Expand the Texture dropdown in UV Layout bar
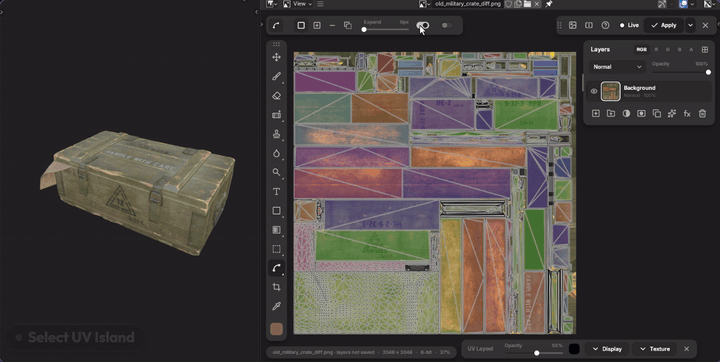 (x=655, y=349)
